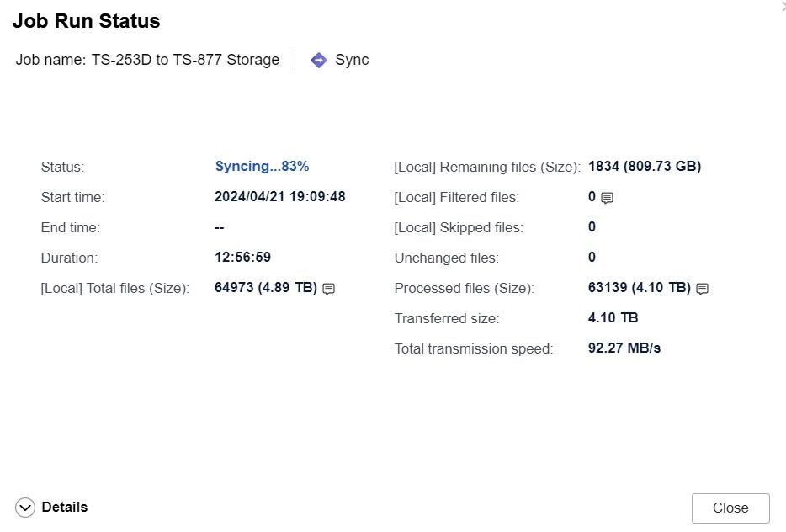Click the Filtered files count of 0

pyautogui.click(x=592, y=196)
